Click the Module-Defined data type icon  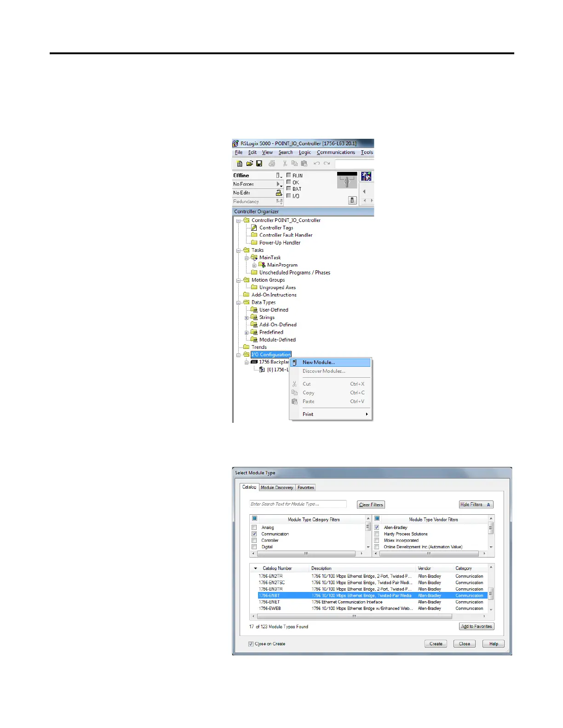point(254,340)
